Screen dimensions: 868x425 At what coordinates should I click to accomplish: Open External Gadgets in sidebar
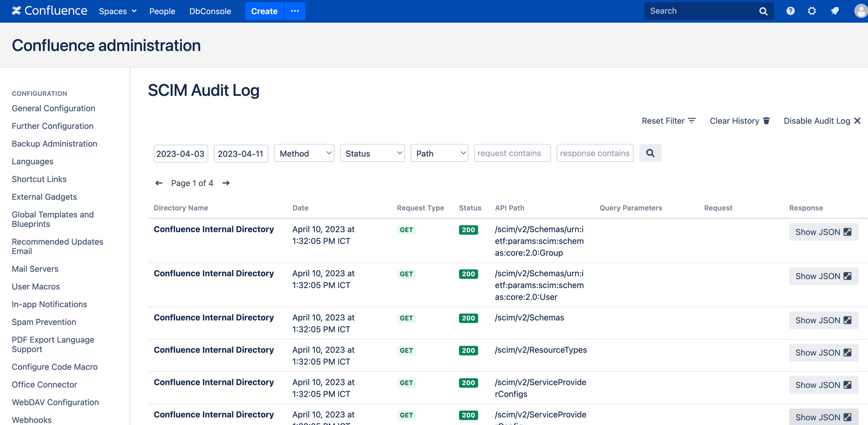click(44, 197)
